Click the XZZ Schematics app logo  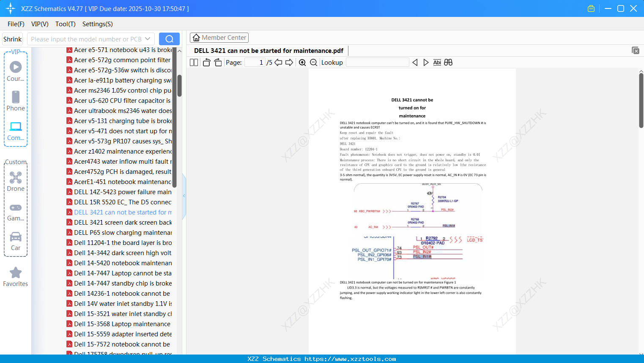coord(11,8)
